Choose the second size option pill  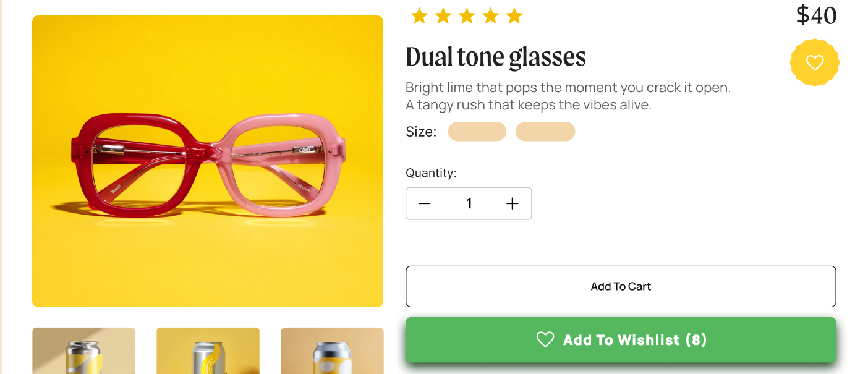click(545, 132)
